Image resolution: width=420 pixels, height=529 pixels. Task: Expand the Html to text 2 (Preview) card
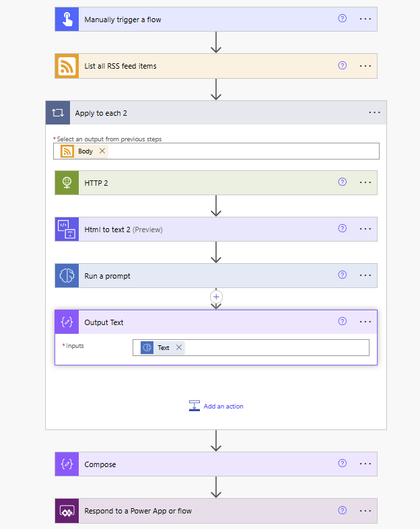[x=216, y=230]
